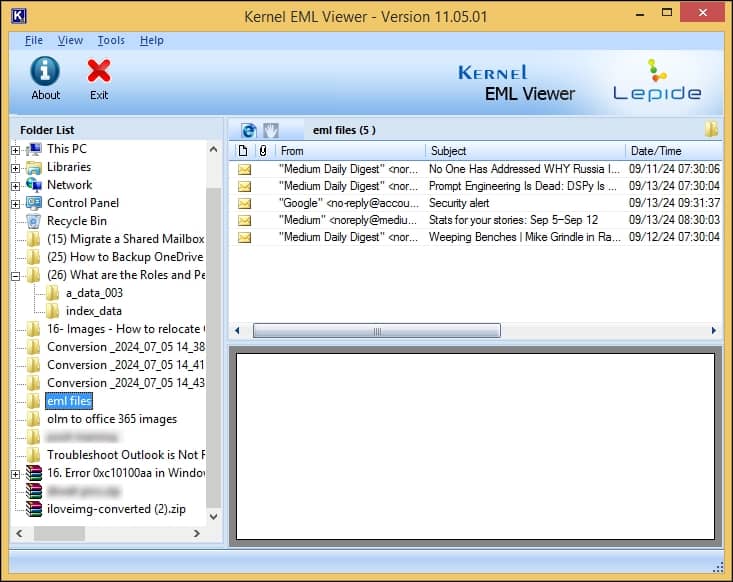Click the empty email preview pane
The image size is (733, 582).
[475, 446]
